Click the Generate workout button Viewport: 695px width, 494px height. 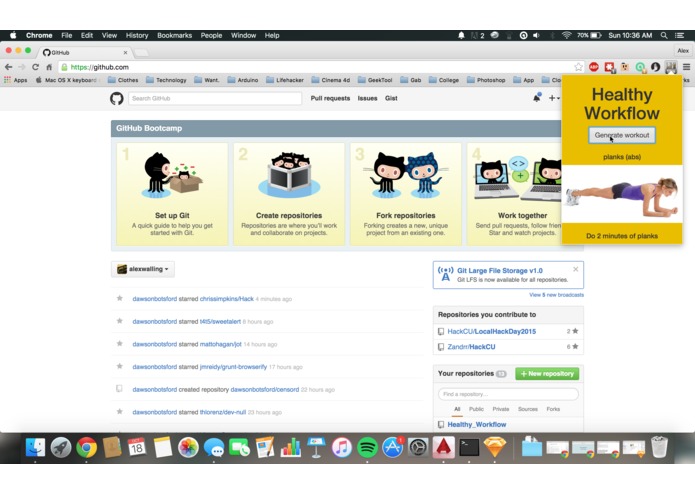pos(622,135)
